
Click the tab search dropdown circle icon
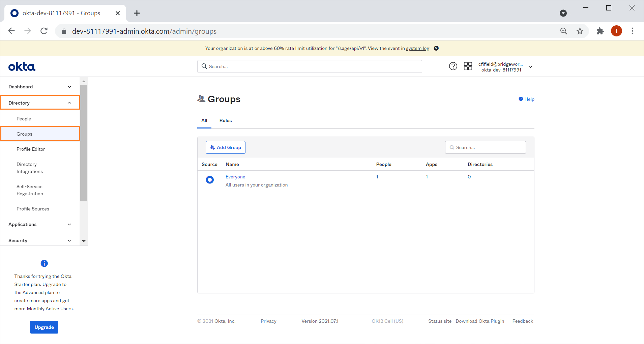click(x=563, y=13)
